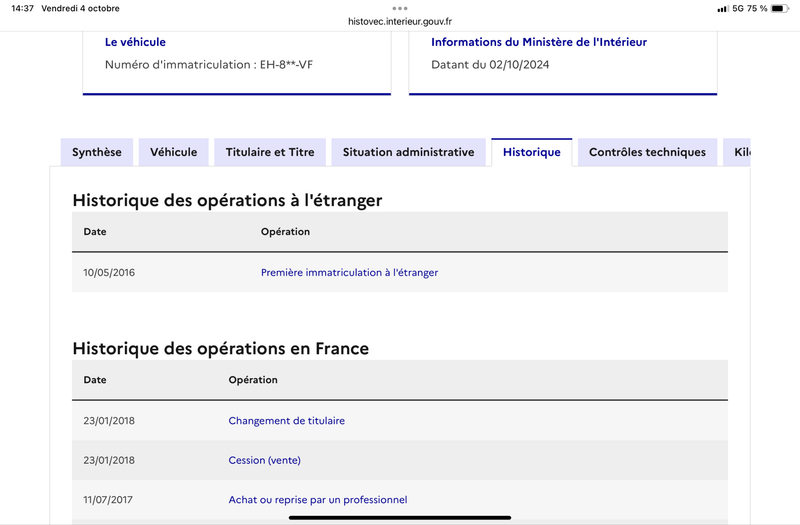Switch to the Véhicule tab
The image size is (800, 525).
point(173,152)
